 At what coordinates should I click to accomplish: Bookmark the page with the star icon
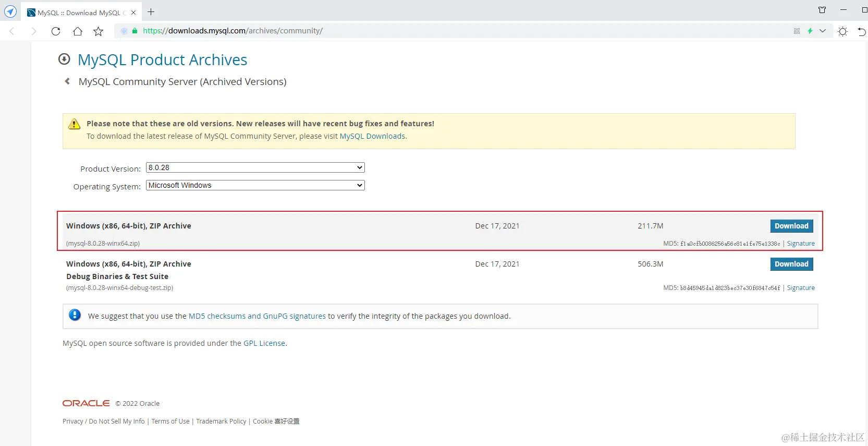pyautogui.click(x=98, y=31)
